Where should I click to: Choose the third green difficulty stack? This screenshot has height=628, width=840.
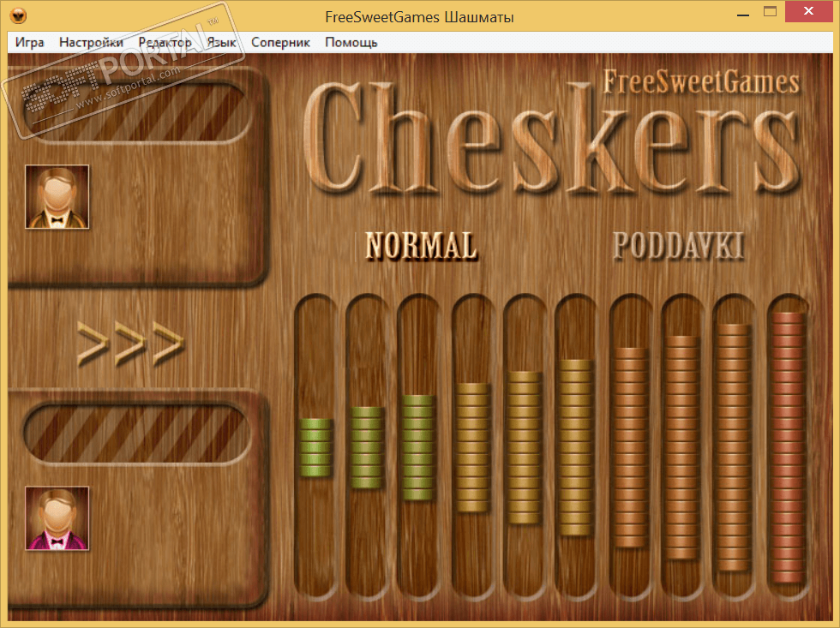tap(418, 447)
